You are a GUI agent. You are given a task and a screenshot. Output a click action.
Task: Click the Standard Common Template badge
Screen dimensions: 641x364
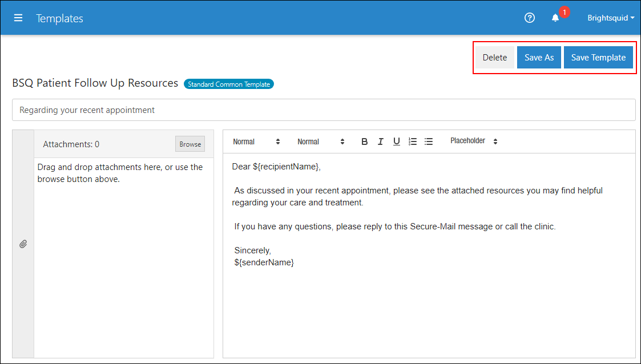click(x=229, y=84)
